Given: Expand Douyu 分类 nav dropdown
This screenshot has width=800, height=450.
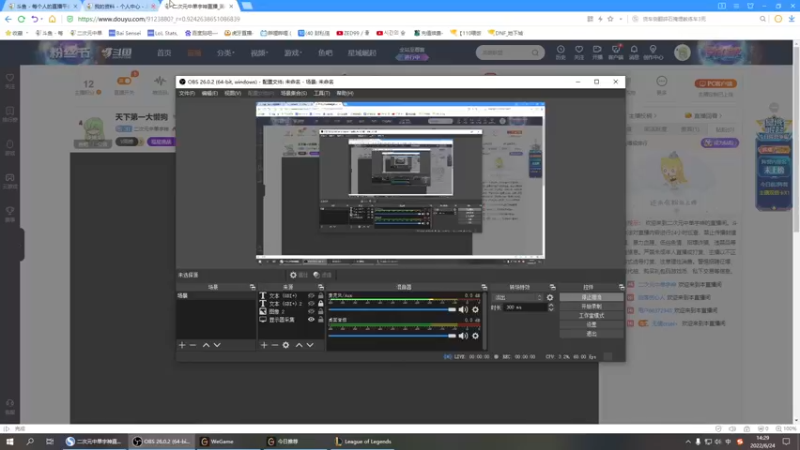Looking at the screenshot, I should [x=225, y=53].
